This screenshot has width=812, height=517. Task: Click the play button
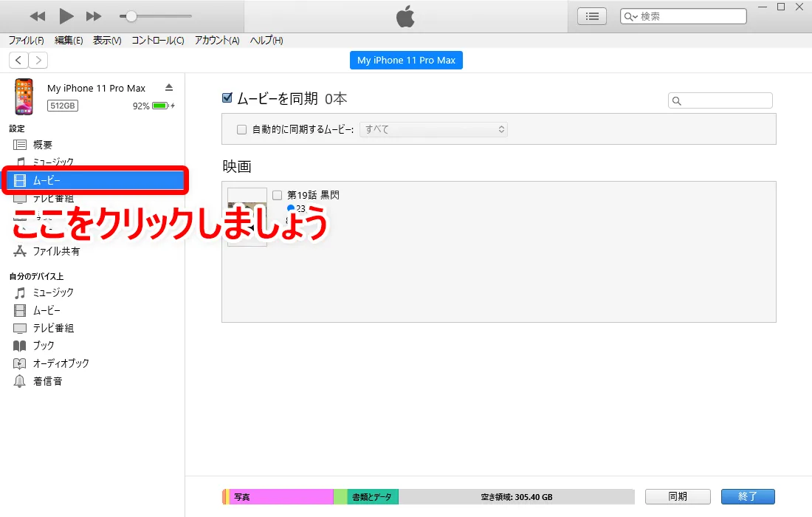66,16
